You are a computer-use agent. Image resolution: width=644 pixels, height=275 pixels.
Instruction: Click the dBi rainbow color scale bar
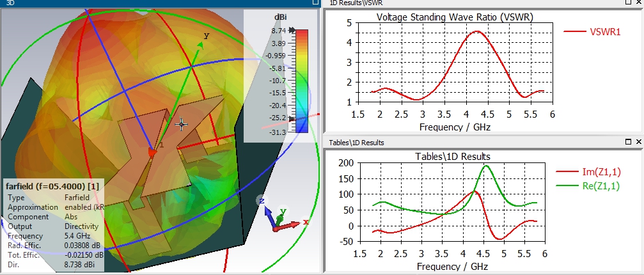pyautogui.click(x=301, y=81)
